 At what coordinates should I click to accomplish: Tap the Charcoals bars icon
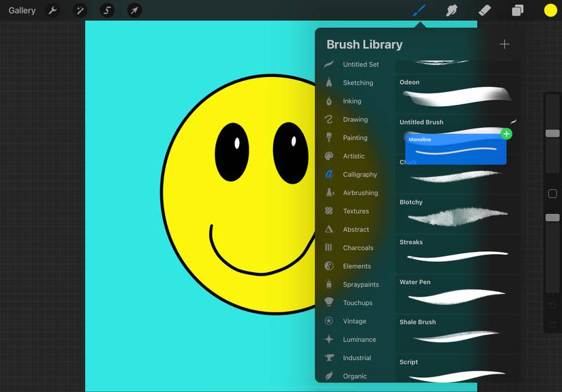[328, 247]
